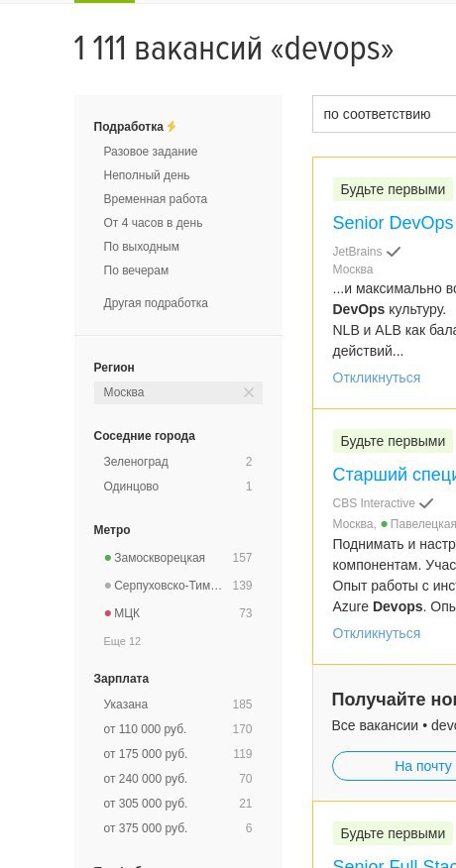
Task: Click the gray dot for Серпуховско-Тимирязевская line
Action: (x=108, y=586)
